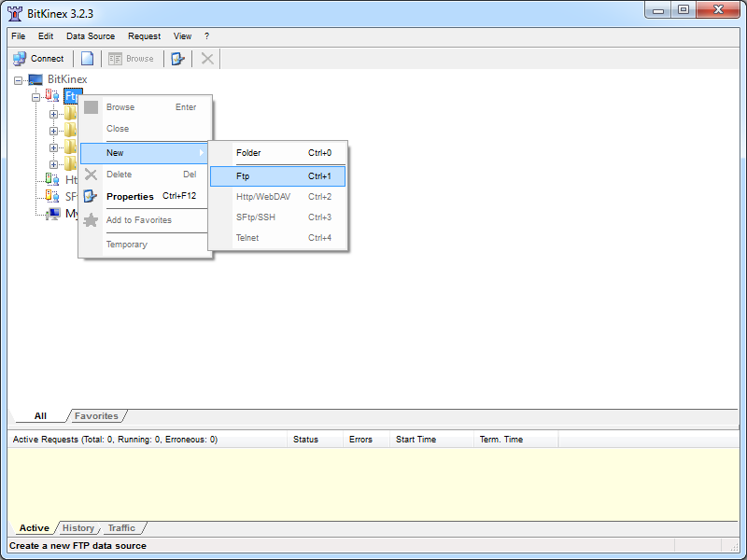Click the BitKinex root computer icon
This screenshot has width=747, height=560.
click(36, 80)
